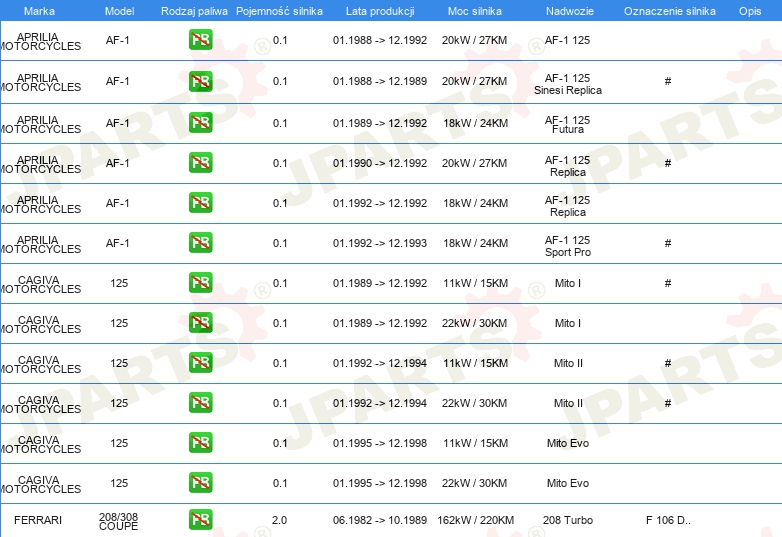Click the Lata produkcji column header
Screen dimensions: 782x537
tap(380, 11)
